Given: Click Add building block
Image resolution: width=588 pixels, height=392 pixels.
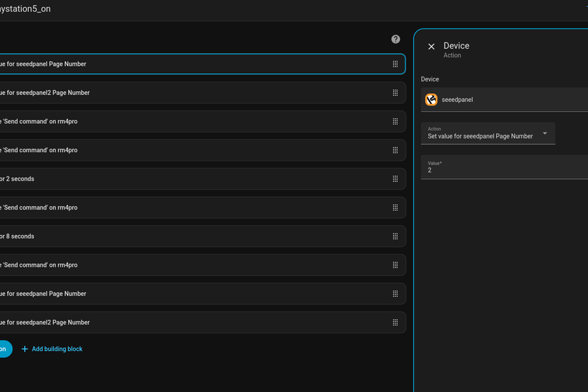Looking at the screenshot, I should click(57, 349).
